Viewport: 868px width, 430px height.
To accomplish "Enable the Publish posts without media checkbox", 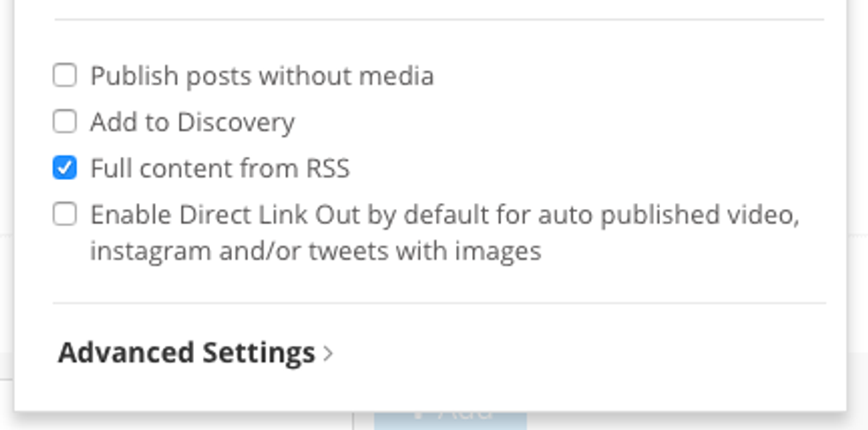I will click(65, 75).
